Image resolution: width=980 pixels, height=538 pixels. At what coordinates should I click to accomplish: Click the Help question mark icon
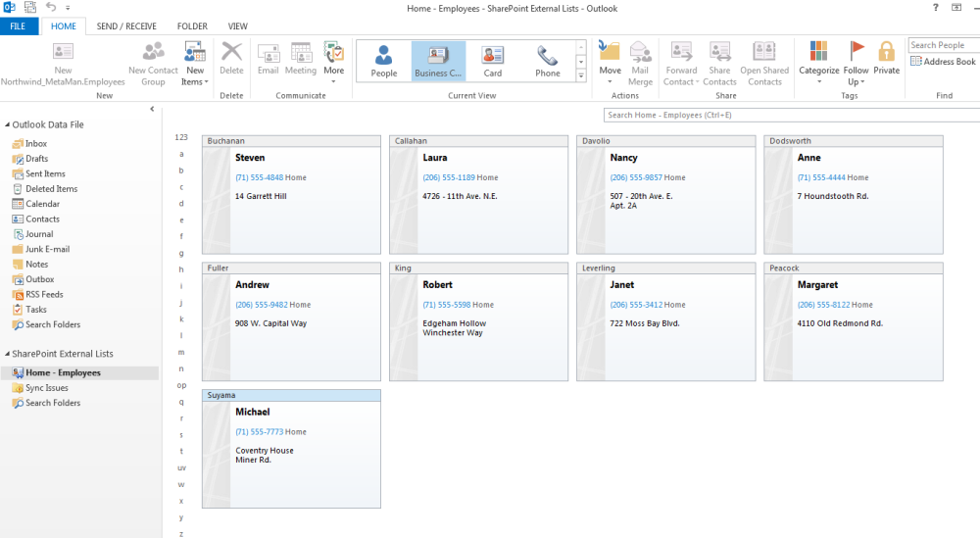(x=936, y=8)
